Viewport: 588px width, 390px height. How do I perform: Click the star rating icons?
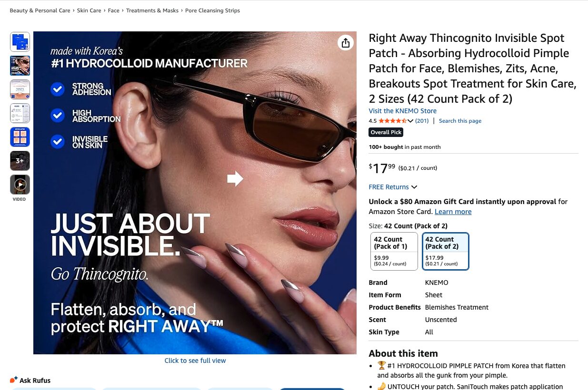[392, 121]
